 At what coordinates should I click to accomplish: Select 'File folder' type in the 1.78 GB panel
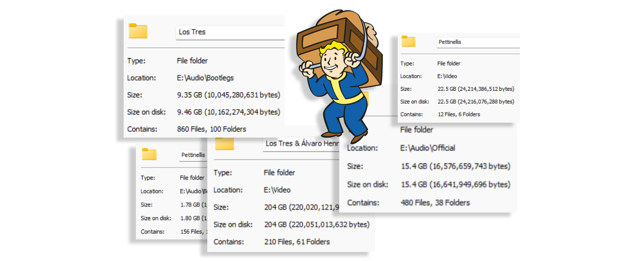pyautogui.click(x=192, y=178)
